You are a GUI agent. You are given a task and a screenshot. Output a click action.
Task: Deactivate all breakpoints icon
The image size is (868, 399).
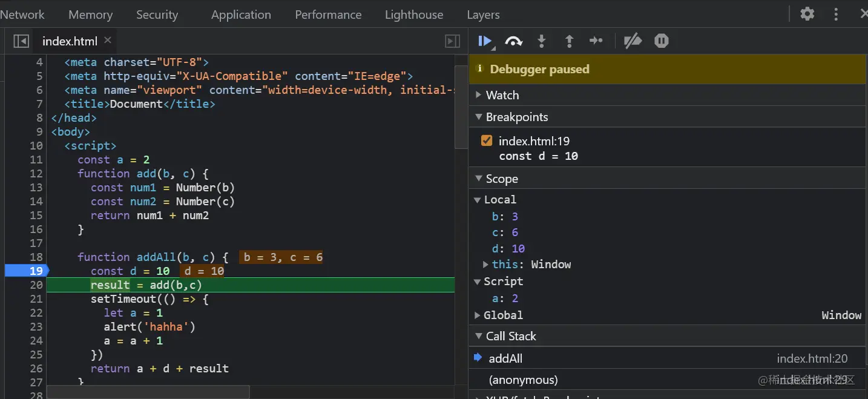tap(633, 41)
